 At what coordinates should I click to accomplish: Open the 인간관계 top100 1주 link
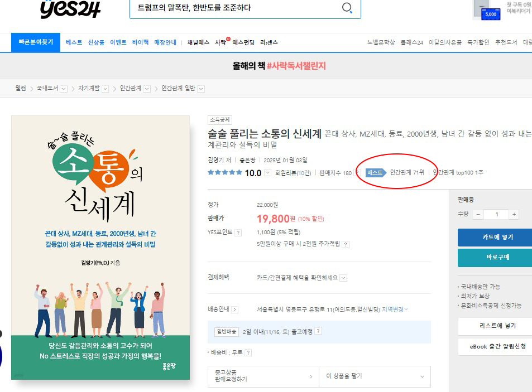click(x=458, y=172)
